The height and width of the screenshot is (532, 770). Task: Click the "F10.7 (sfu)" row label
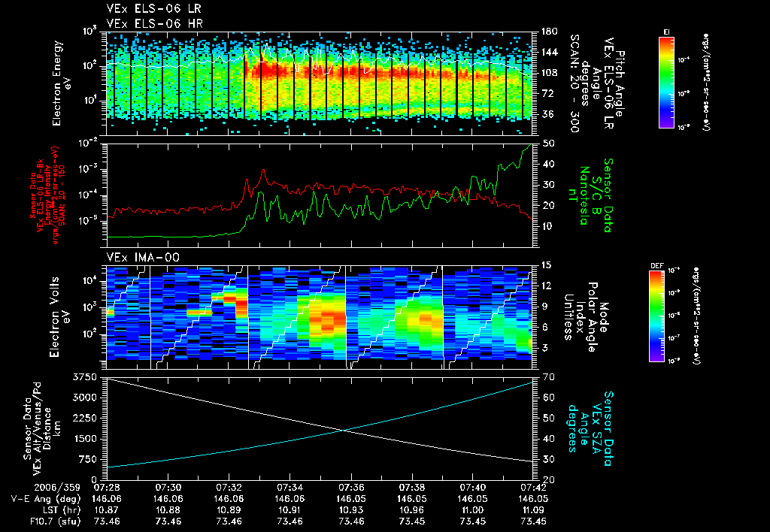tap(54, 521)
